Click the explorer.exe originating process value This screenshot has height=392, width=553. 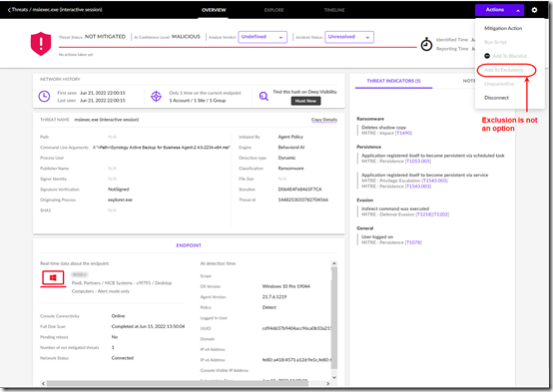[x=120, y=199]
